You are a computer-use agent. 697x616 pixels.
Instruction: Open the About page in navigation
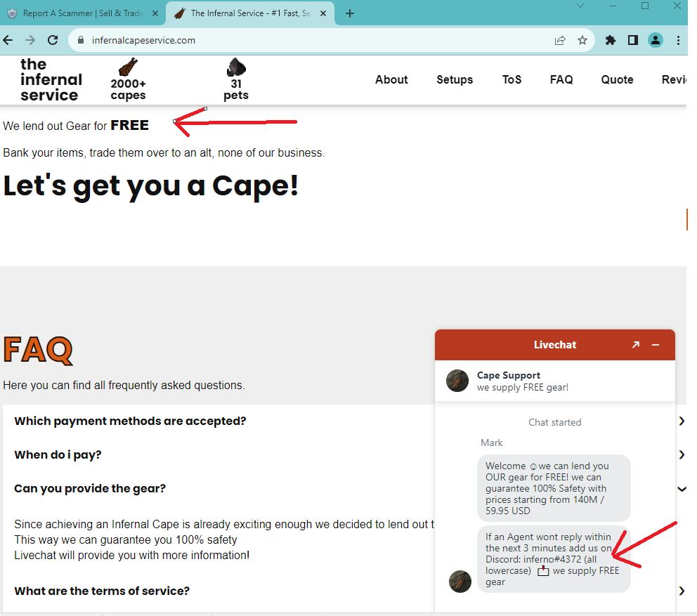(x=391, y=79)
